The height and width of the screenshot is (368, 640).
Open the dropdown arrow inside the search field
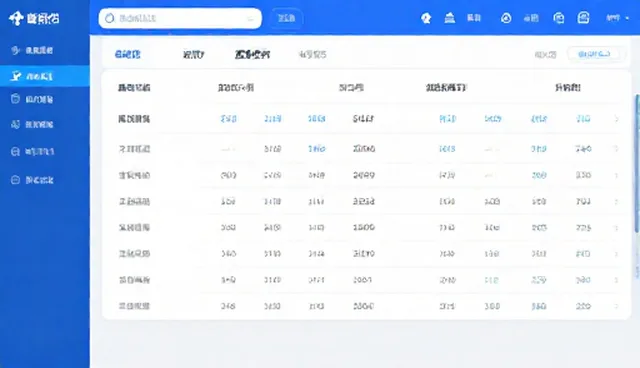pyautogui.click(x=251, y=19)
